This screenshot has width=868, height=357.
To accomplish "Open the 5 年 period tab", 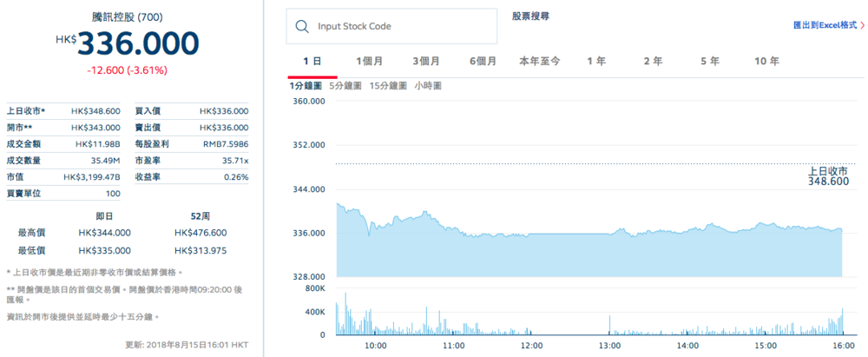I will click(710, 62).
